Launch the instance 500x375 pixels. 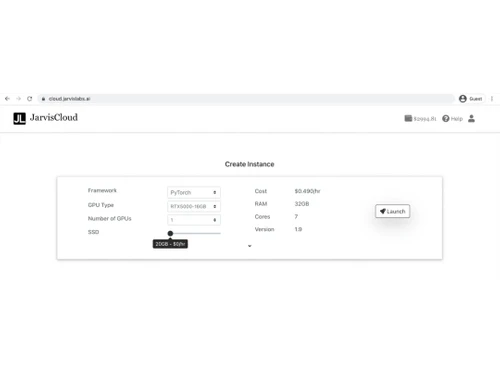click(x=392, y=211)
